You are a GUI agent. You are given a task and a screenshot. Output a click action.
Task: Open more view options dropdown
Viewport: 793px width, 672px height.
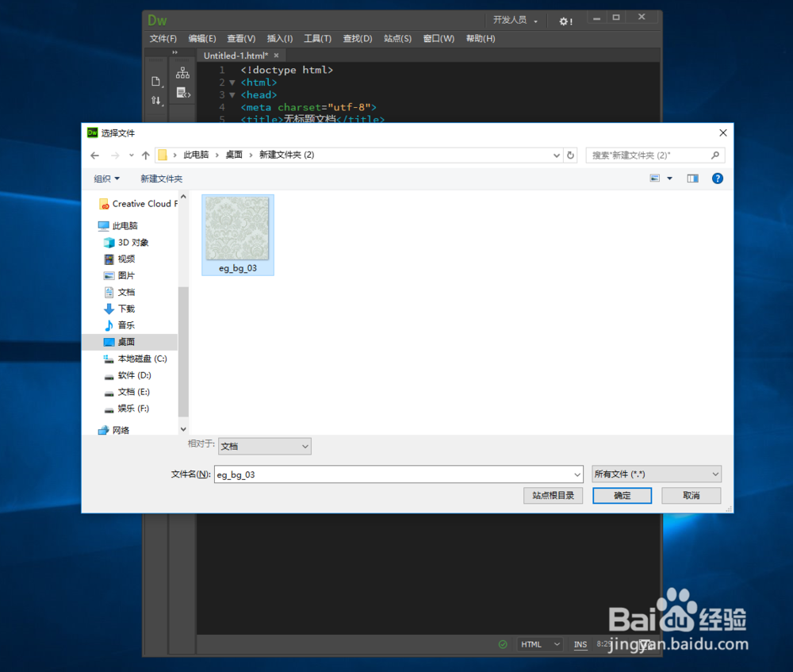669,179
